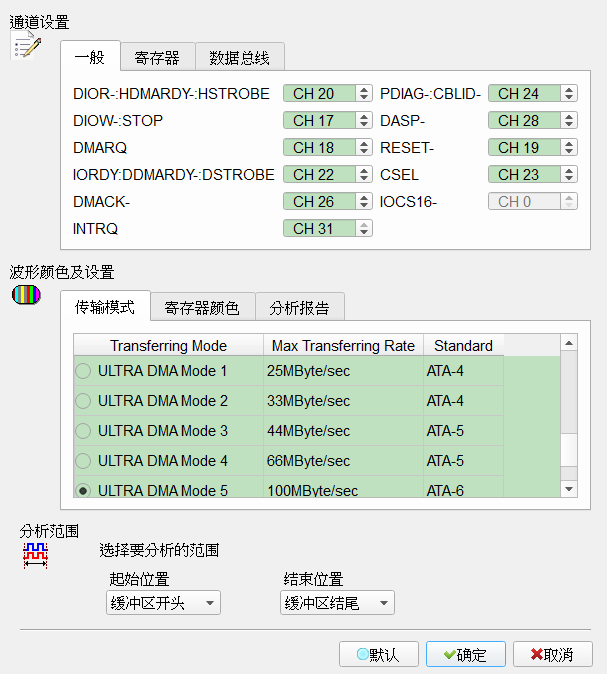Click the CH 18 value field

click(x=319, y=147)
